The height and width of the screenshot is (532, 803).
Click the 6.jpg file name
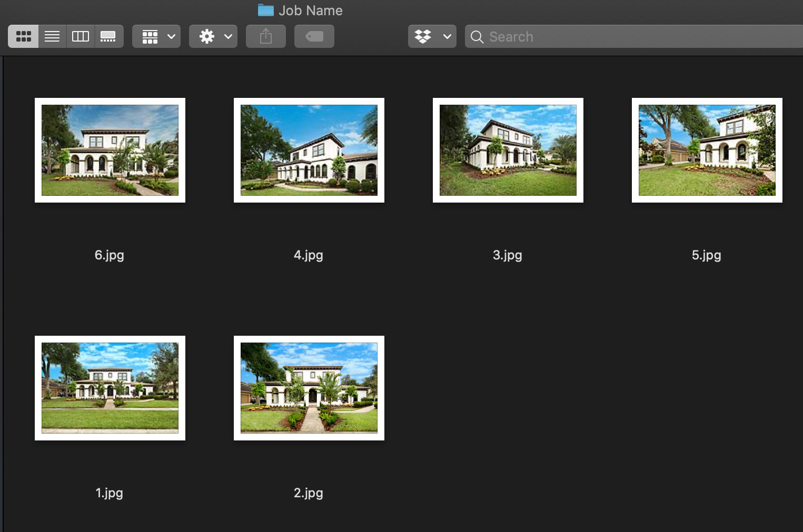(x=110, y=255)
